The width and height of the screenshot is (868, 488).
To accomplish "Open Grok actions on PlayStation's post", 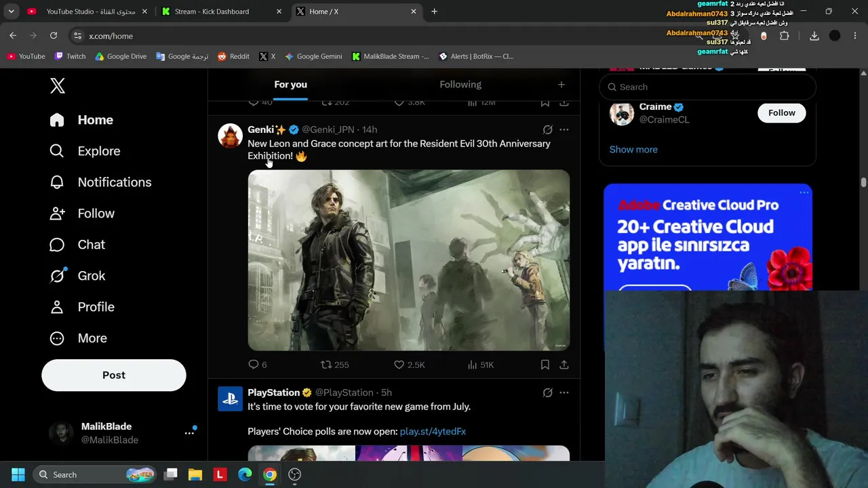I will [x=547, y=392].
